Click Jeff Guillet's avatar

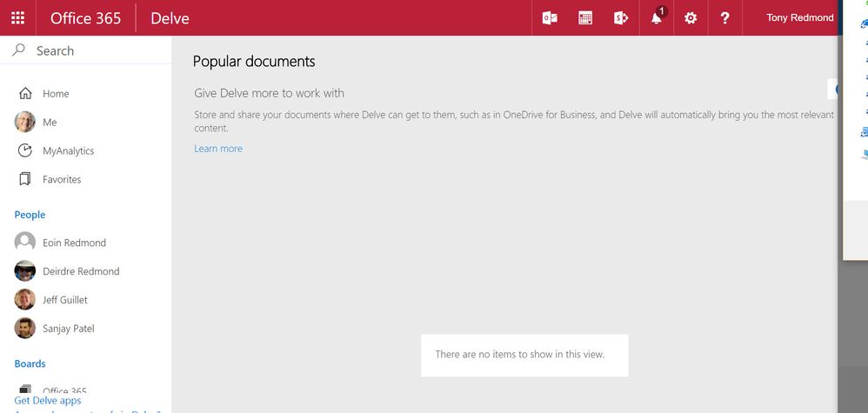(25, 299)
